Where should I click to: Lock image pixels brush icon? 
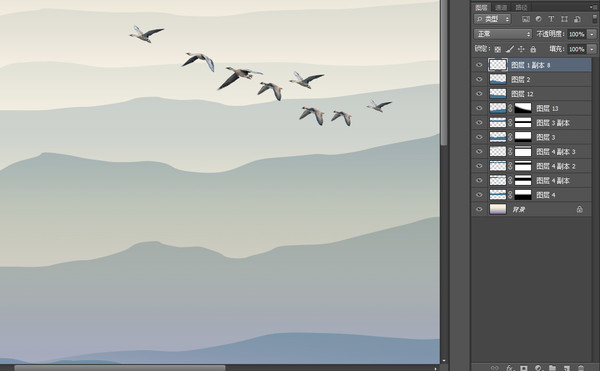click(x=509, y=49)
